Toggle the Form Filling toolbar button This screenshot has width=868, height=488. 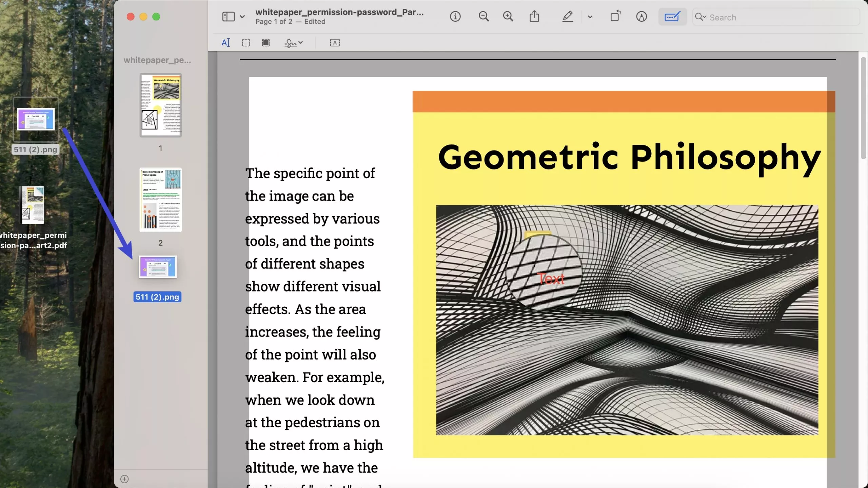click(x=672, y=17)
